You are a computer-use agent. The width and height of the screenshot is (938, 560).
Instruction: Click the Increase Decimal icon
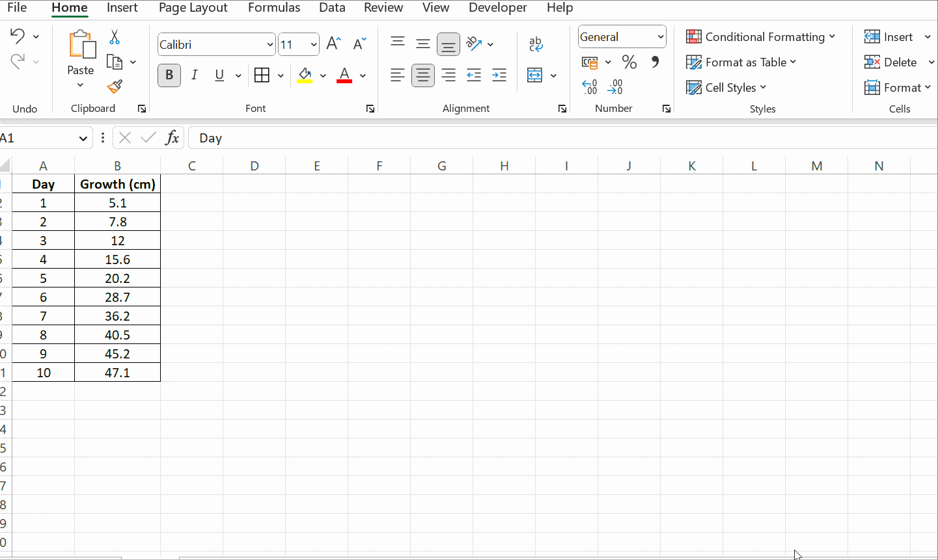click(590, 87)
